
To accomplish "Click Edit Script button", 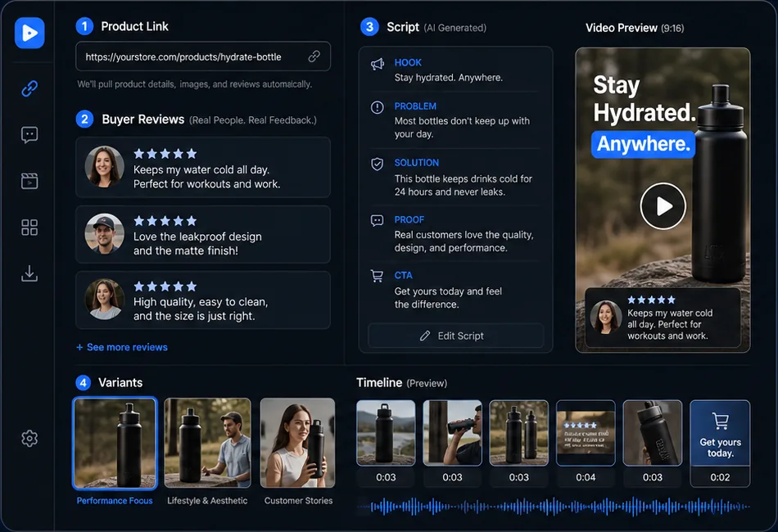I will 455,336.
